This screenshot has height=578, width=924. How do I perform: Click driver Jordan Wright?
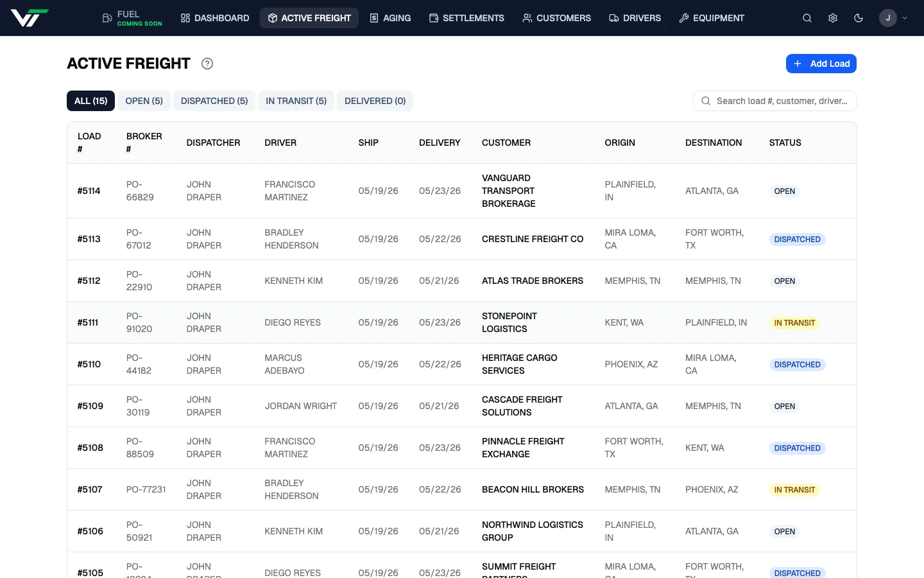[x=301, y=406]
